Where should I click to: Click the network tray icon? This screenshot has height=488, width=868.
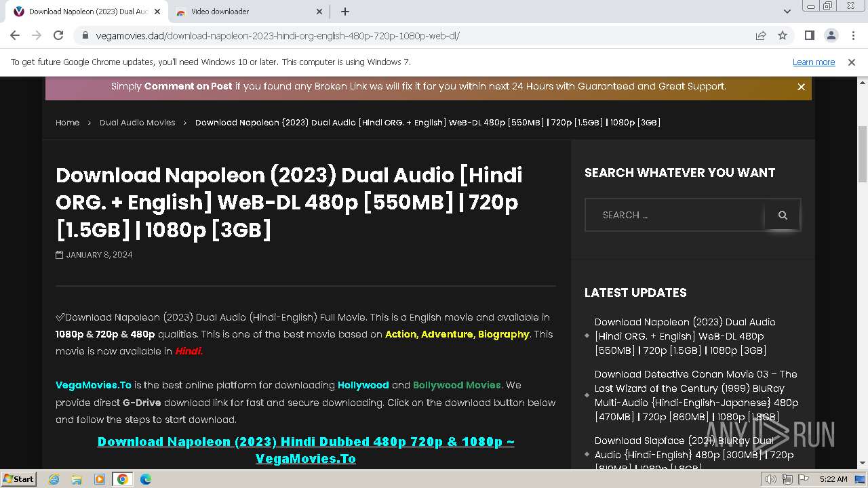click(x=787, y=479)
